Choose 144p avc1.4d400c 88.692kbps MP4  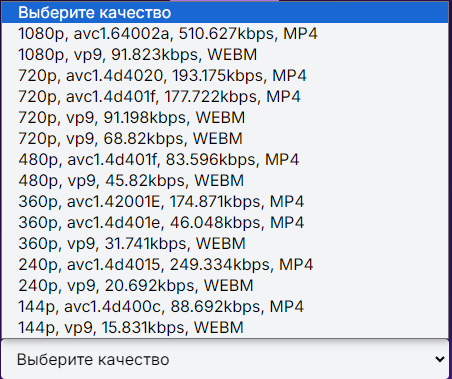tap(225, 307)
